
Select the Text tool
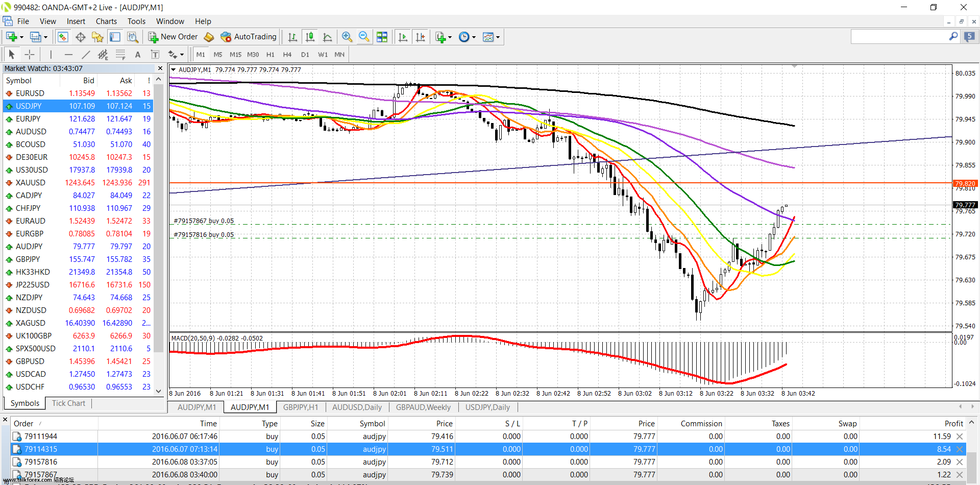[138, 54]
